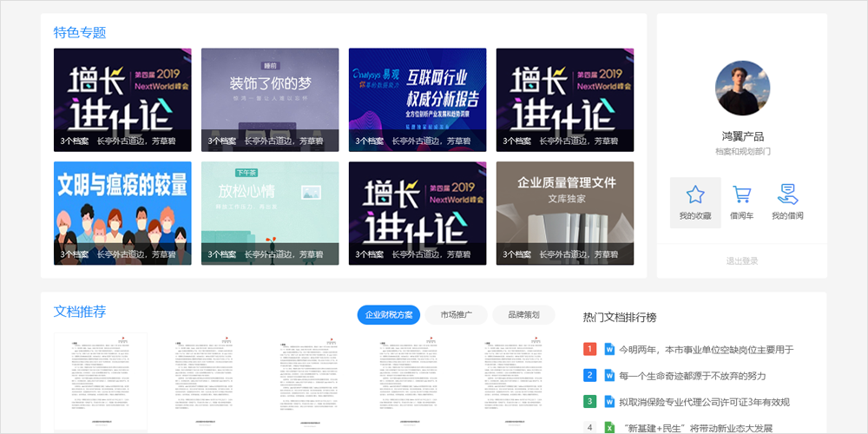Click Excel icon beside 新基建+民生 document

(609, 427)
